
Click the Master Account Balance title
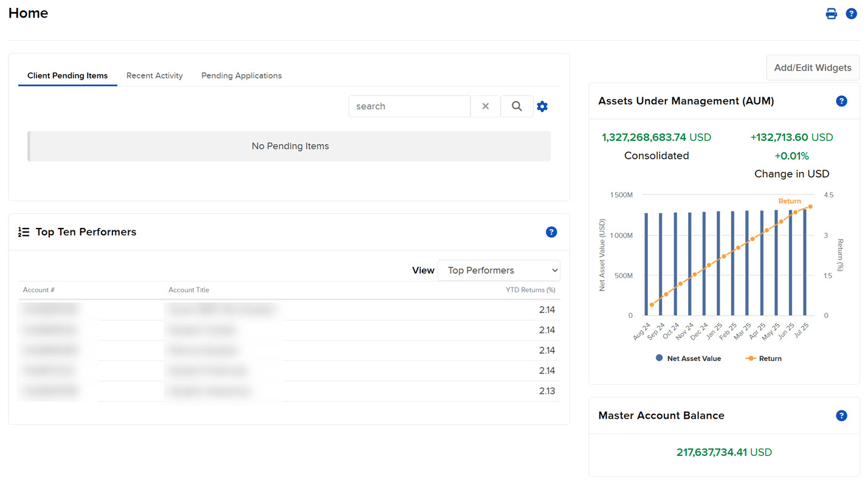661,416
